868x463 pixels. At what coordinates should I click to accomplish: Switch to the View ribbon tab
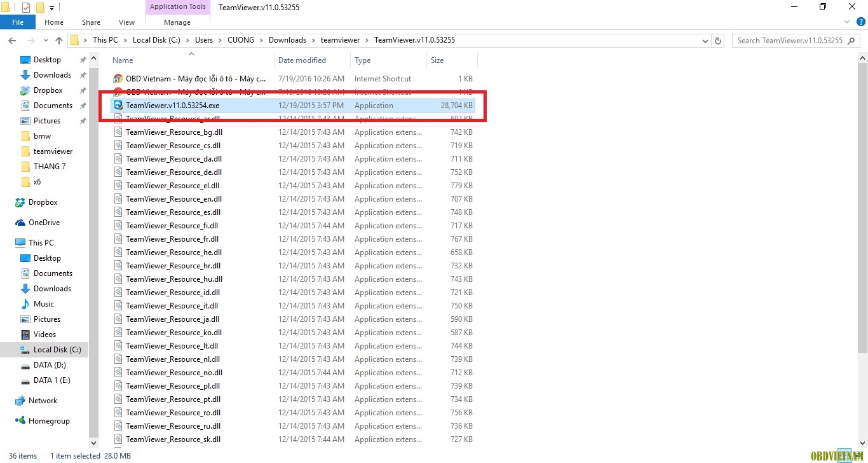click(x=126, y=22)
